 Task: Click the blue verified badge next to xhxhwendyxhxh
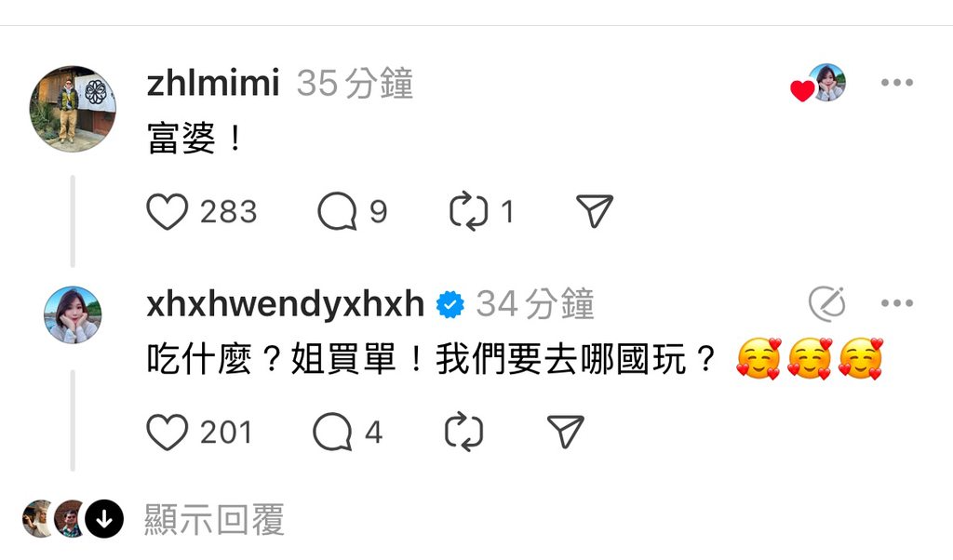pos(450,304)
